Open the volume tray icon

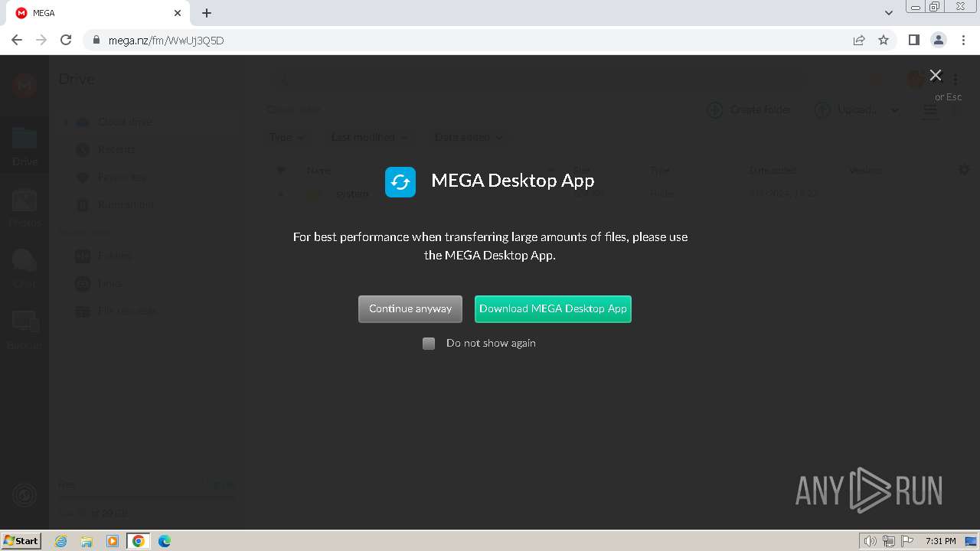click(x=870, y=541)
